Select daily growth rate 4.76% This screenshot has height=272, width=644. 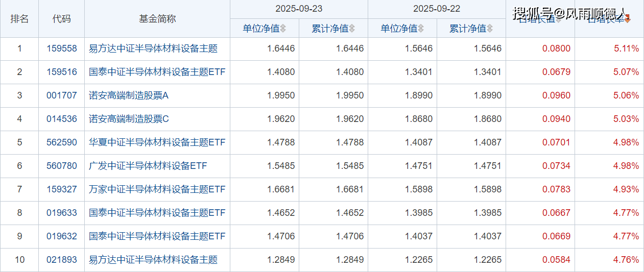click(626, 260)
